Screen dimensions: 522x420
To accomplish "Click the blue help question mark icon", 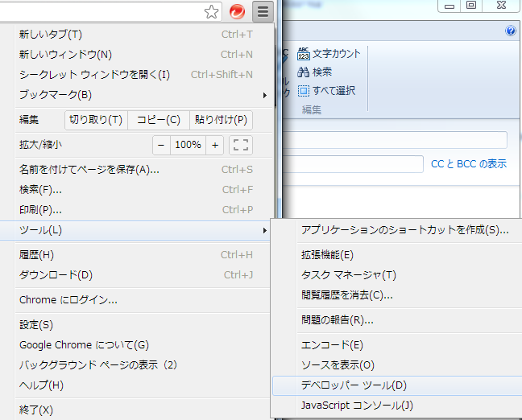I will [x=511, y=31].
